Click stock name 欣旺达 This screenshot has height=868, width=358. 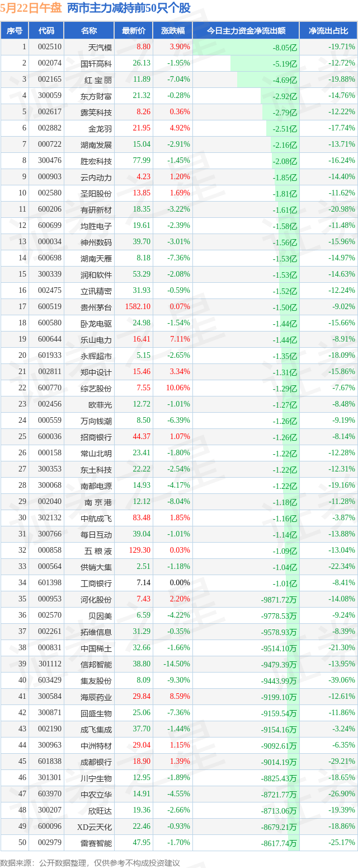click(100, 810)
